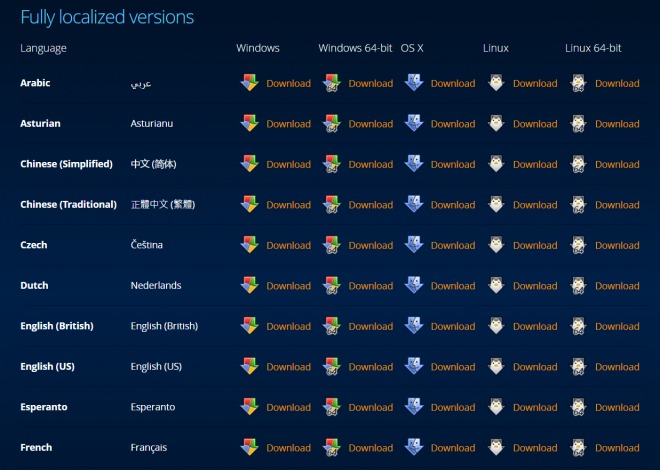Image resolution: width=660 pixels, height=470 pixels.
Task: Download English (US) for Windows 64-bit
Action: coord(370,367)
